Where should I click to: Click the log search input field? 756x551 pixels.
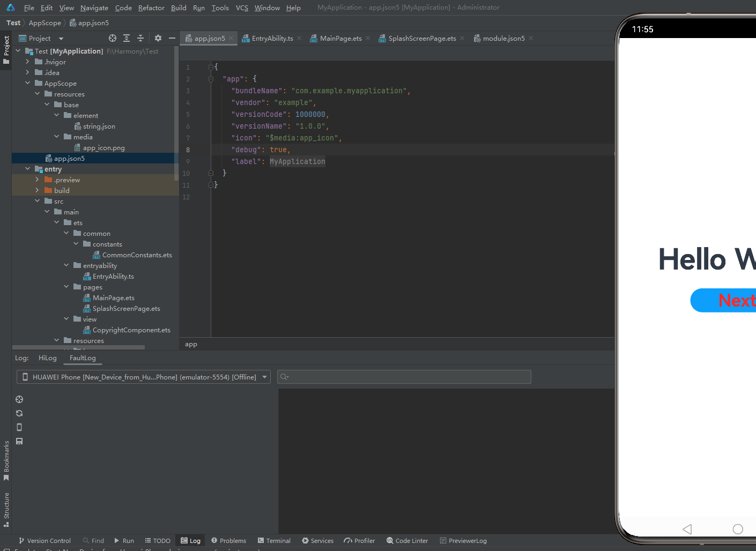[404, 377]
